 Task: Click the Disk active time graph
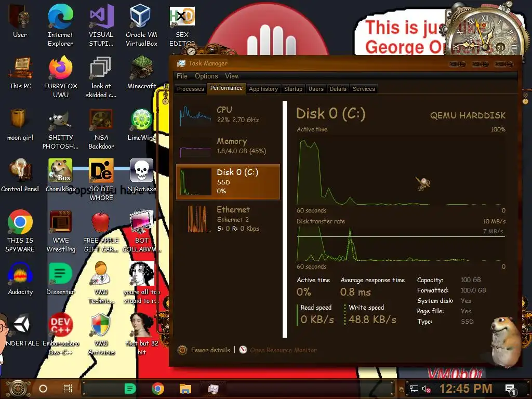click(x=401, y=170)
